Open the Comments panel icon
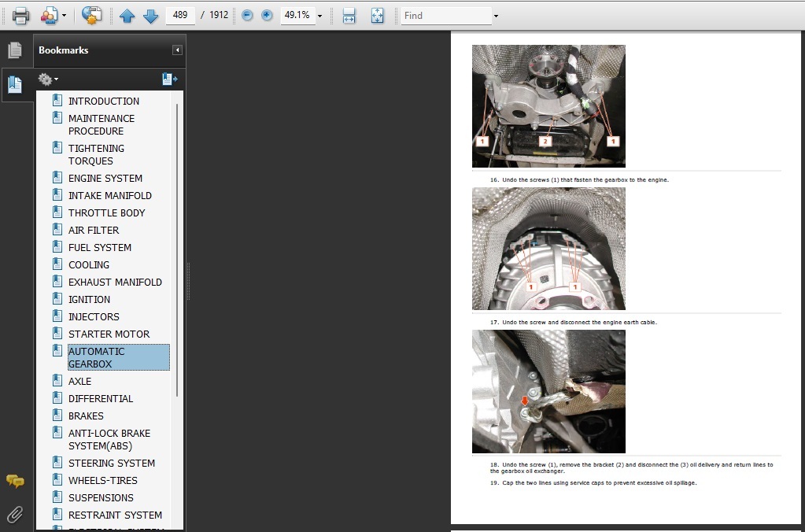The image size is (805, 532). pyautogui.click(x=15, y=481)
